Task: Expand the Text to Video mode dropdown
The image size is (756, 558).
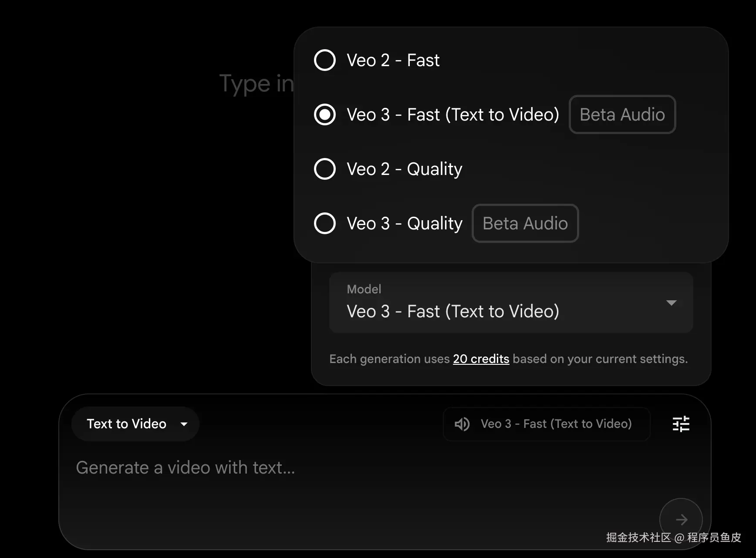Action: [x=135, y=424]
